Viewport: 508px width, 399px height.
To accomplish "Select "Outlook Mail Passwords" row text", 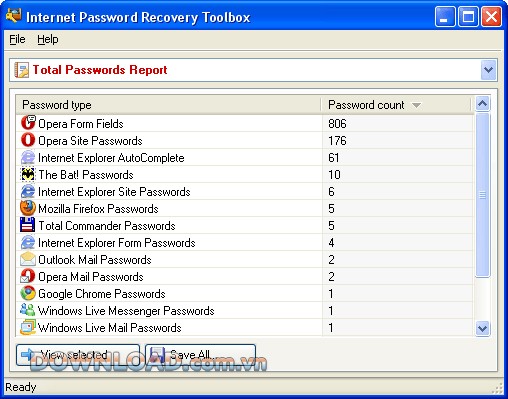I will (x=95, y=260).
